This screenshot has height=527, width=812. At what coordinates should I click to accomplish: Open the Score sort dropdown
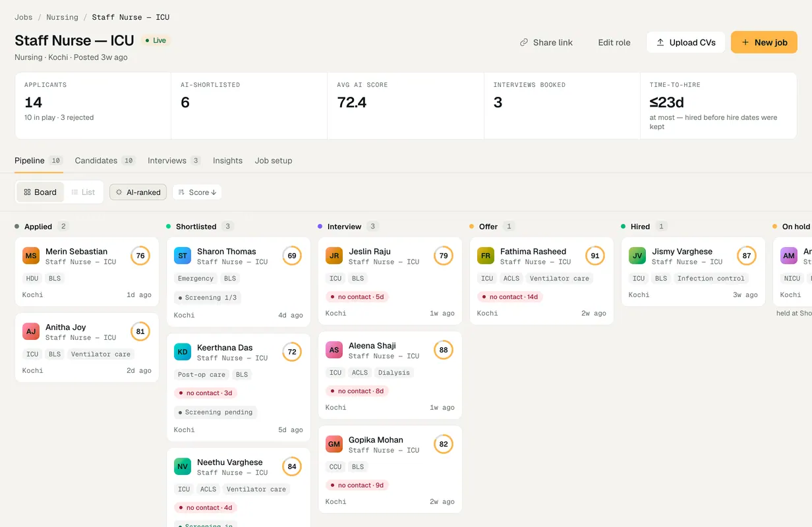tap(197, 192)
